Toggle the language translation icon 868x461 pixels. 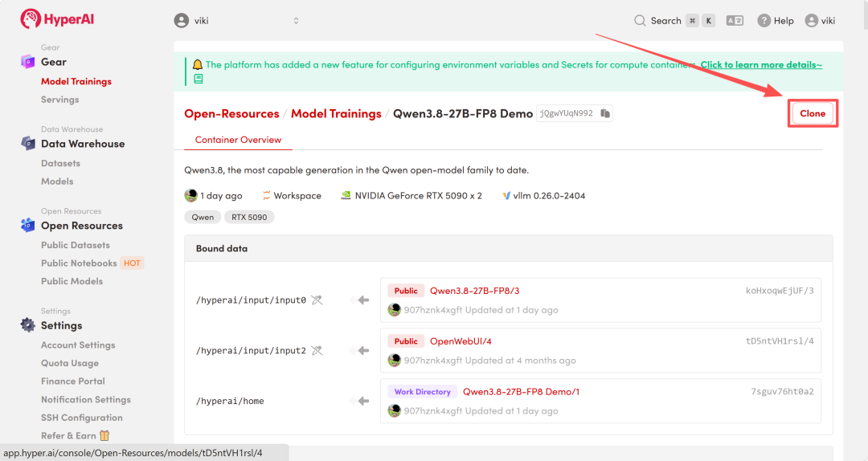735,20
